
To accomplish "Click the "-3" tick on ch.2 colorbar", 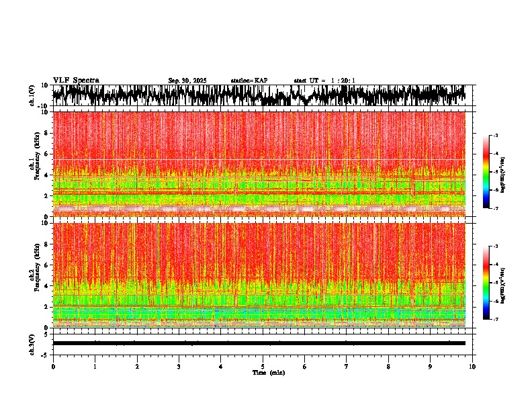I will coord(495,246).
